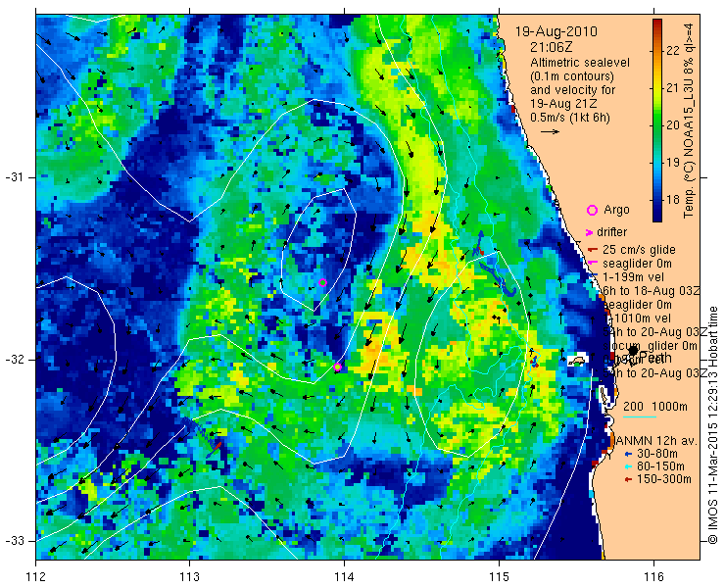The height and width of the screenshot is (588, 725).
Task: Click the "19-Aug 21Z" text
Action: [x=563, y=104]
